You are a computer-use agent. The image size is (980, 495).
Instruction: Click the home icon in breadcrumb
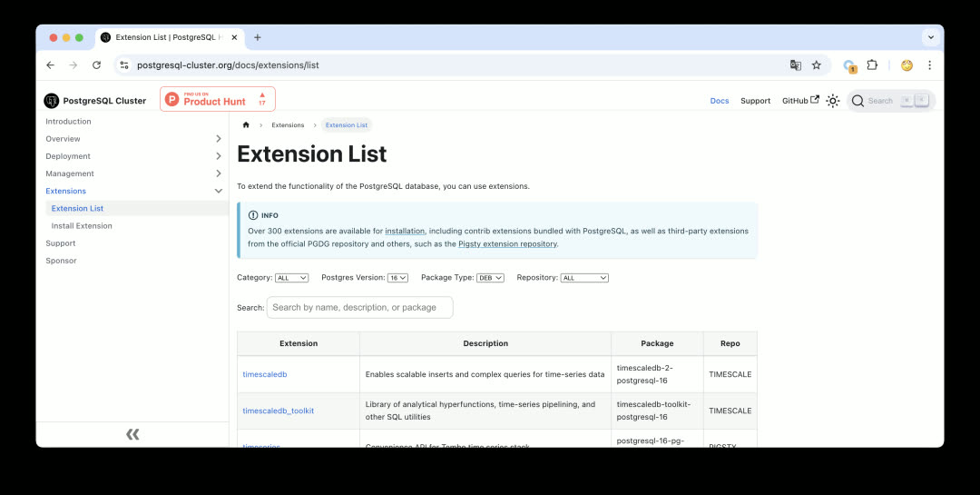(246, 125)
